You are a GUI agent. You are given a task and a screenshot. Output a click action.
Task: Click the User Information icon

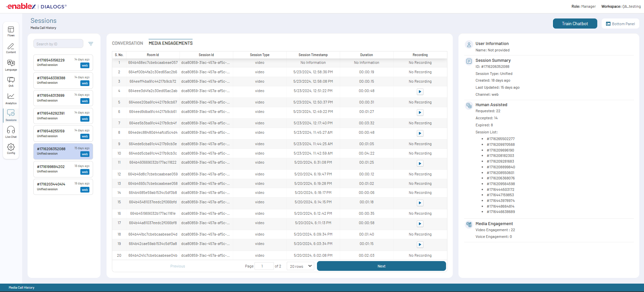[x=469, y=44]
